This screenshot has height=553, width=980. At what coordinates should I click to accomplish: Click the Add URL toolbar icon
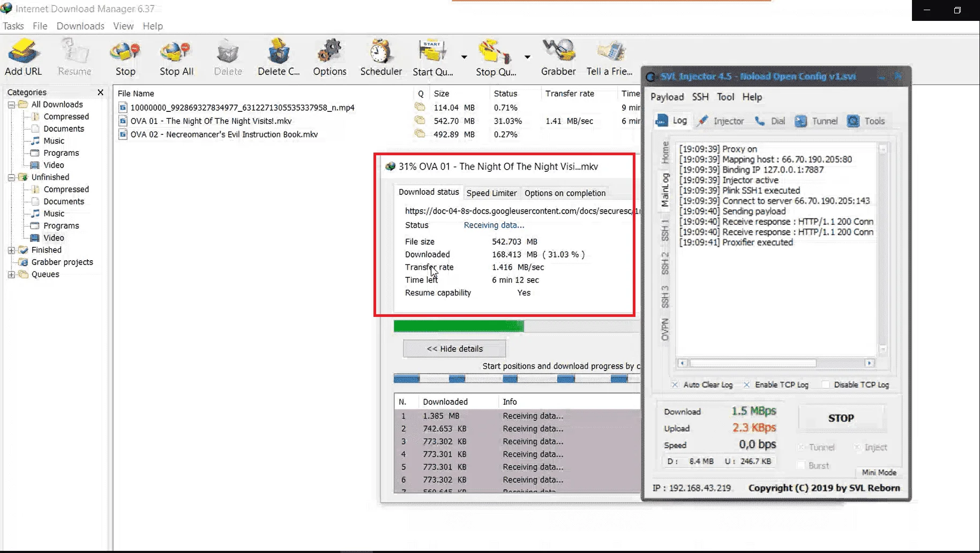23,51
